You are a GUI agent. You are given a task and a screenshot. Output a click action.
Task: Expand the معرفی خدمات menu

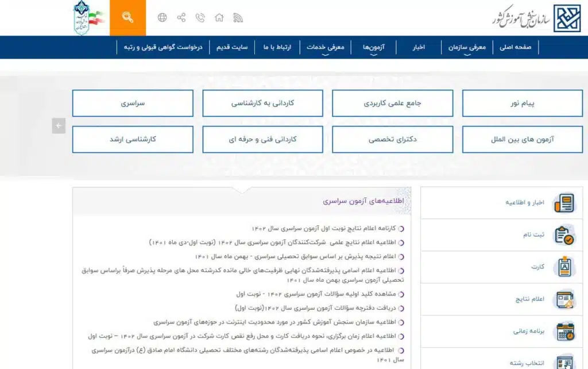click(325, 47)
